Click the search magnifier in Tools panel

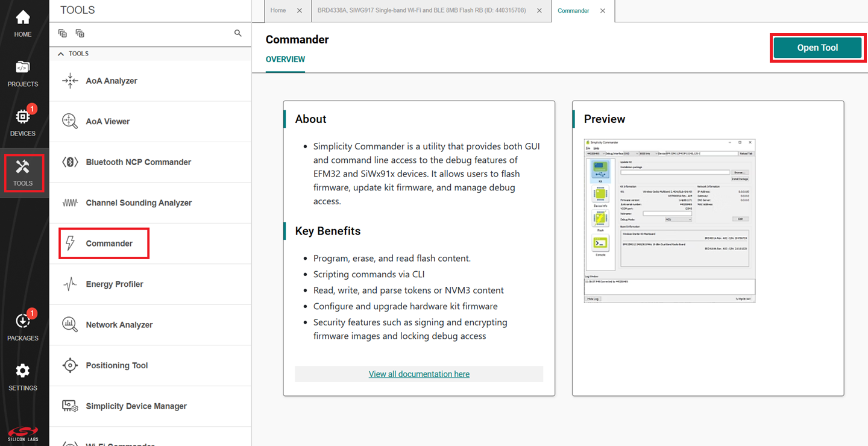point(238,33)
